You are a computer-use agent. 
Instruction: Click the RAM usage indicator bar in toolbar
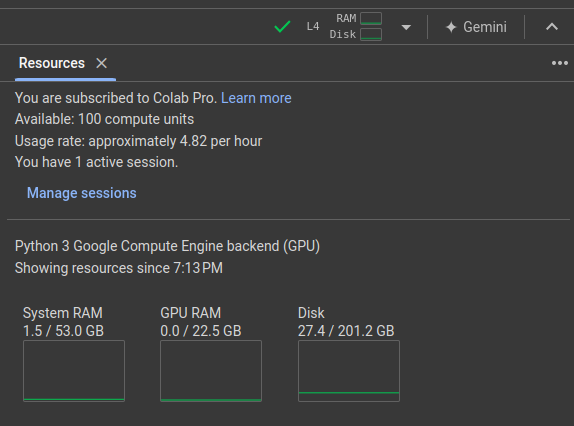point(371,18)
